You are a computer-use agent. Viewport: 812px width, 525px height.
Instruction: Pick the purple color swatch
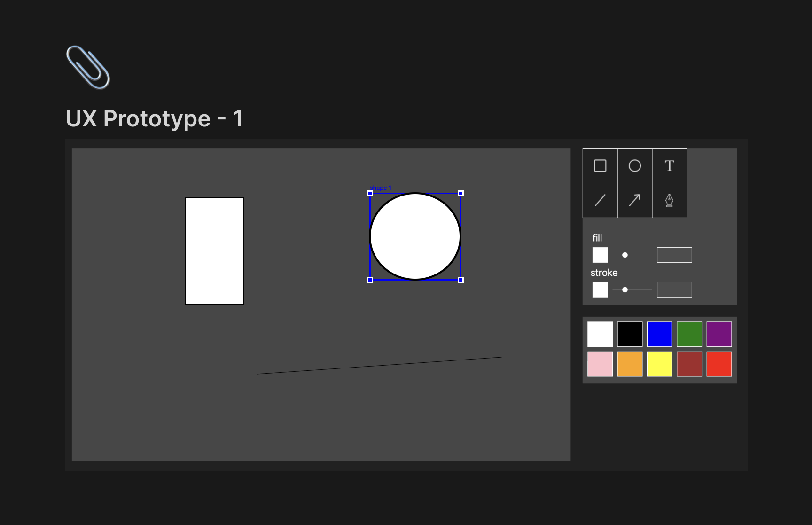click(x=719, y=334)
